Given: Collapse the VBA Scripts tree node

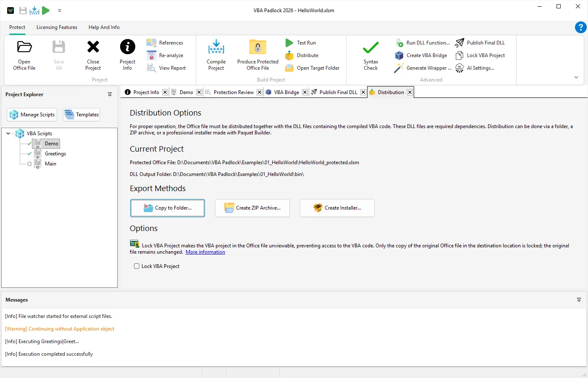Looking at the screenshot, I should pos(8,134).
